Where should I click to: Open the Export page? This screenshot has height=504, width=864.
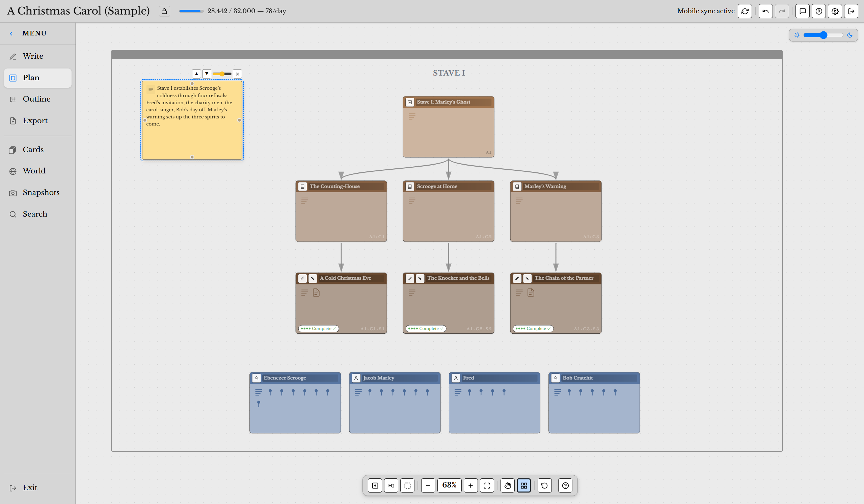click(x=38, y=121)
